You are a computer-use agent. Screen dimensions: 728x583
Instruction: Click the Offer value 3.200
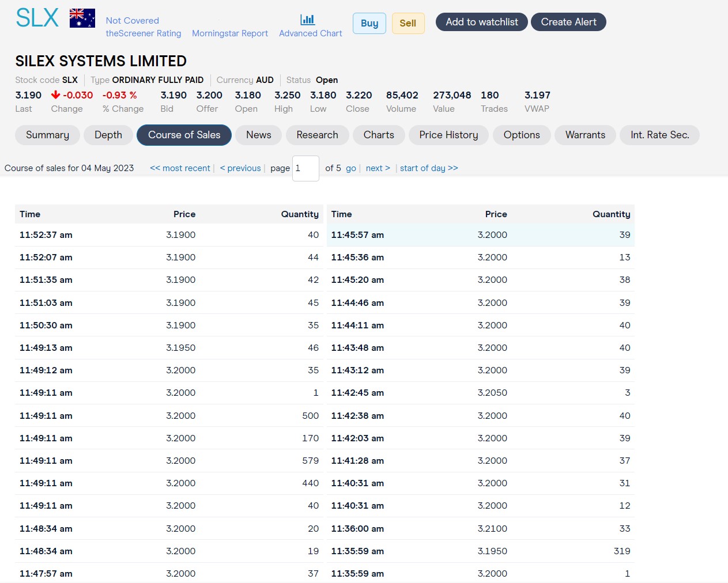tap(209, 95)
